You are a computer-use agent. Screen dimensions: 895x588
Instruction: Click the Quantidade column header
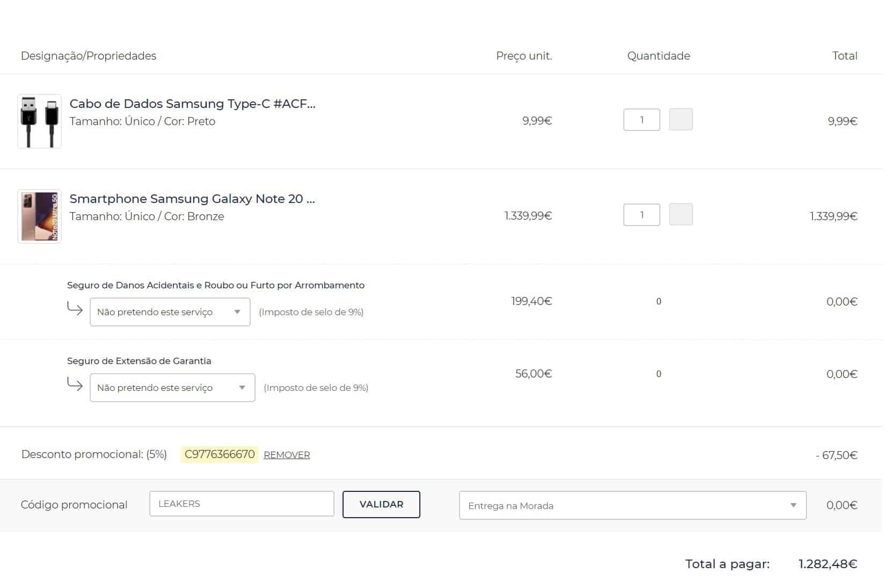[659, 56]
